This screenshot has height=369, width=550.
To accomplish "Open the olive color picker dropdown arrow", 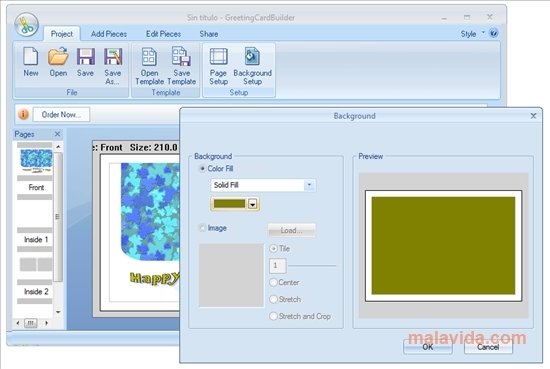I will (253, 204).
